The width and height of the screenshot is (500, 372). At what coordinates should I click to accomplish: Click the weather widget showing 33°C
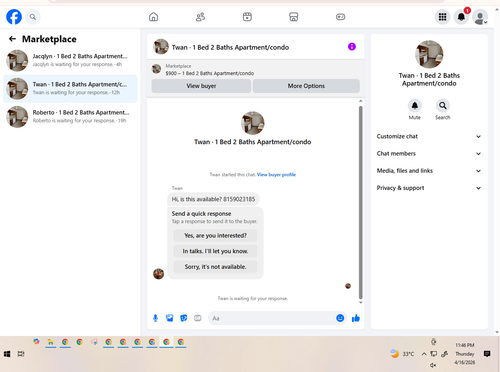(x=402, y=354)
